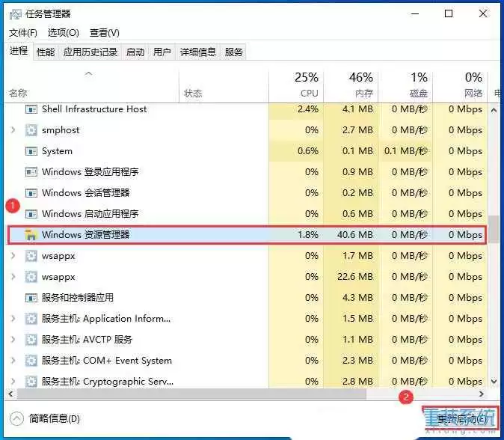Switch to the 性能 tab
This screenshot has height=440, width=504.
pyautogui.click(x=46, y=52)
